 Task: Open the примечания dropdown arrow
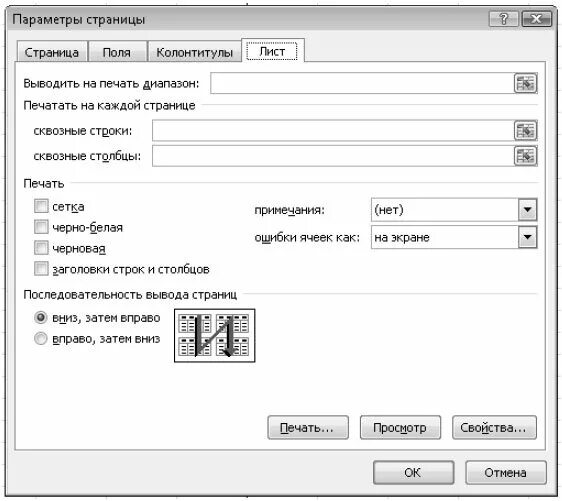[527, 209]
